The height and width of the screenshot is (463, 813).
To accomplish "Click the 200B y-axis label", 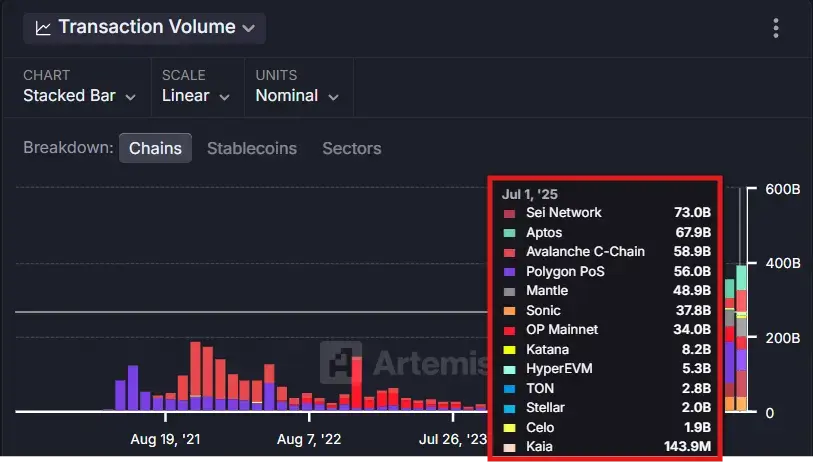I will tap(782, 338).
